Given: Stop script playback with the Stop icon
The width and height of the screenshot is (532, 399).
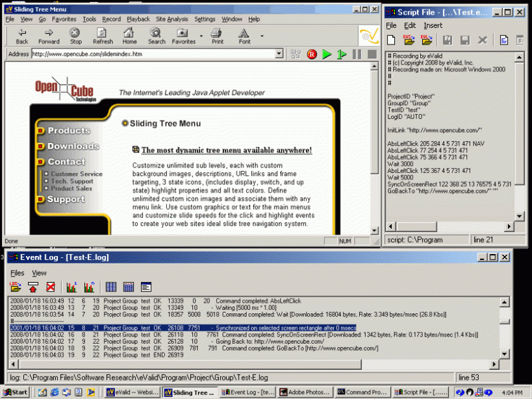Looking at the screenshot, I should click(372, 55).
